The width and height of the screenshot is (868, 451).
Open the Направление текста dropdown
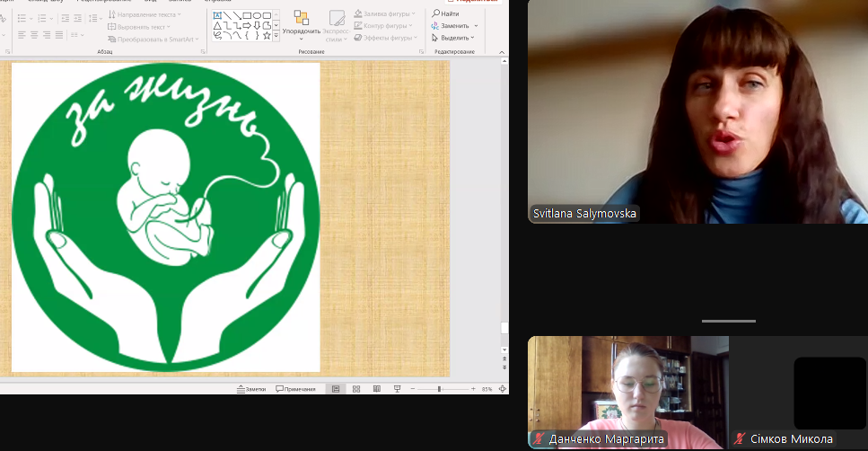[144, 14]
